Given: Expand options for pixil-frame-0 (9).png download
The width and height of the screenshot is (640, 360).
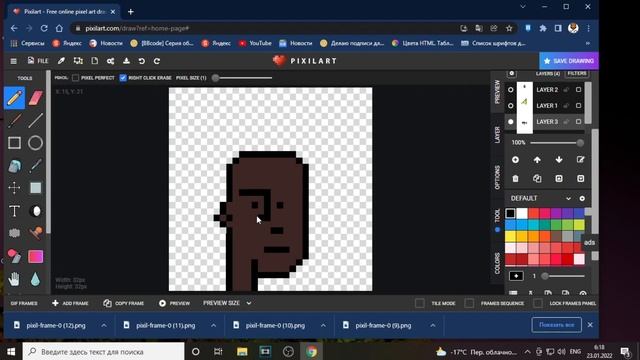Looking at the screenshot, I should coord(433,325).
